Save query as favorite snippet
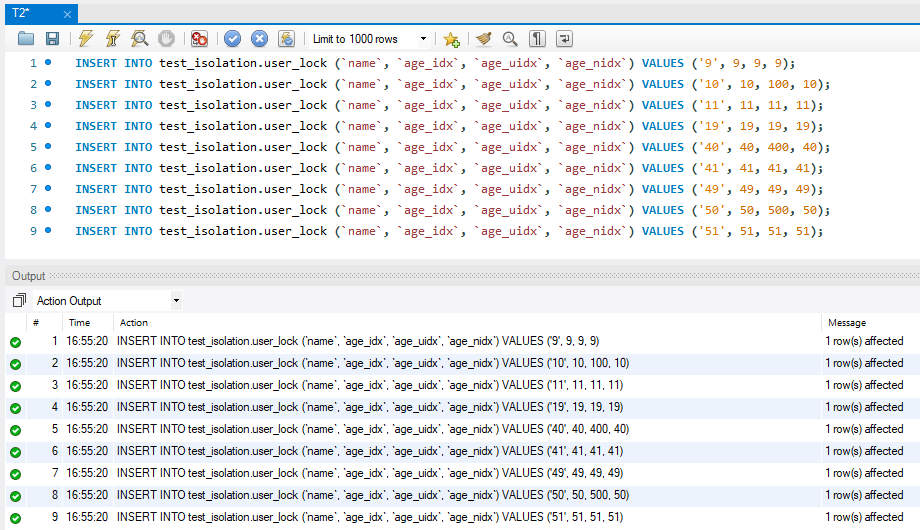 [451, 39]
